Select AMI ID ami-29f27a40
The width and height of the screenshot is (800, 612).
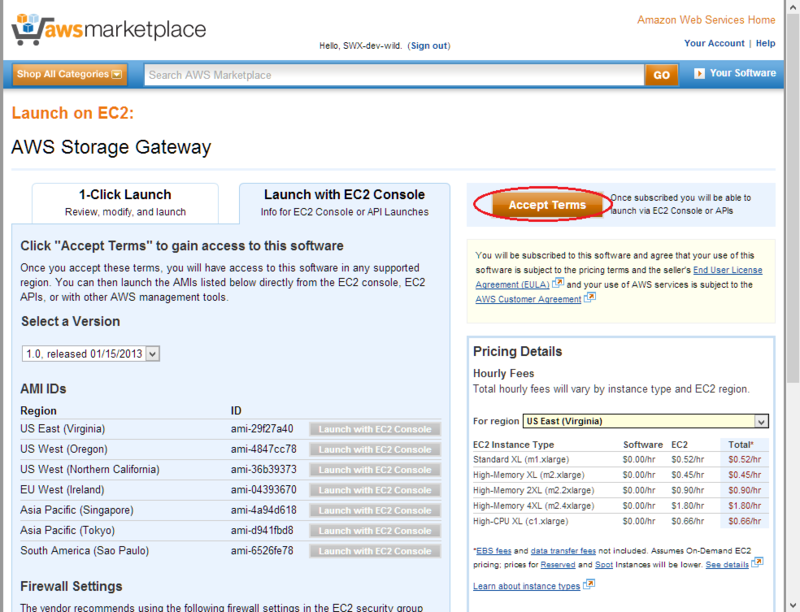click(x=262, y=429)
